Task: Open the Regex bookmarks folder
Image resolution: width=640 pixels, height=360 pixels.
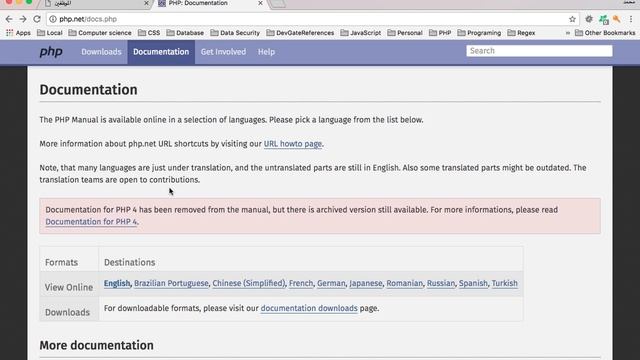Action: (x=521, y=33)
